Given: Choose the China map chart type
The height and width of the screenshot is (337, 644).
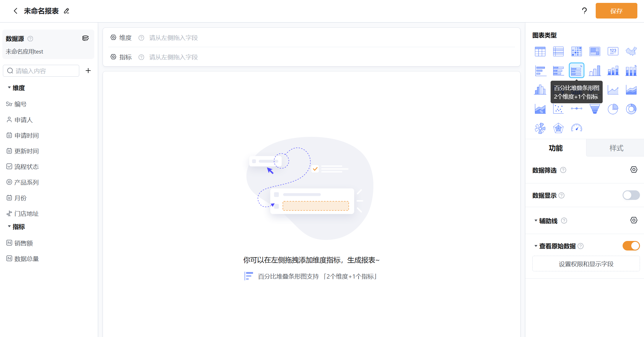Looking at the screenshot, I should pos(631,51).
